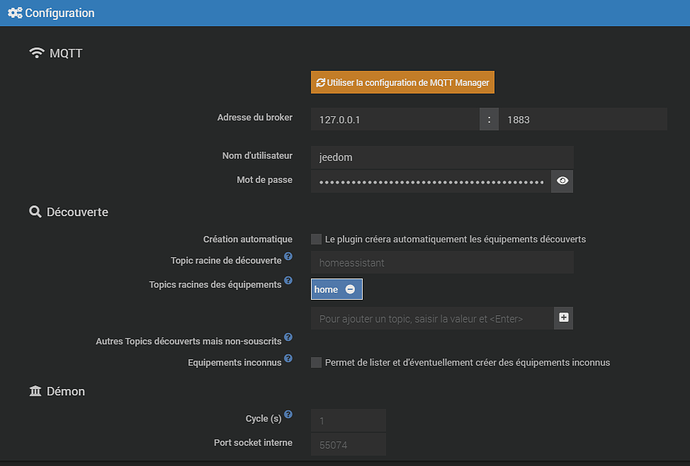Toggle the Equipements inconnus checkbox
Image resolution: width=690 pixels, height=466 pixels.
coord(316,362)
